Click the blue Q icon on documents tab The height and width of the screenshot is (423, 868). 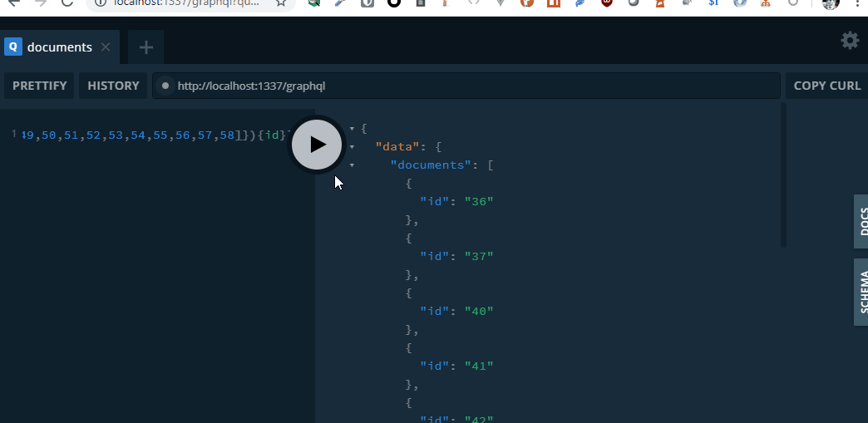[13, 47]
